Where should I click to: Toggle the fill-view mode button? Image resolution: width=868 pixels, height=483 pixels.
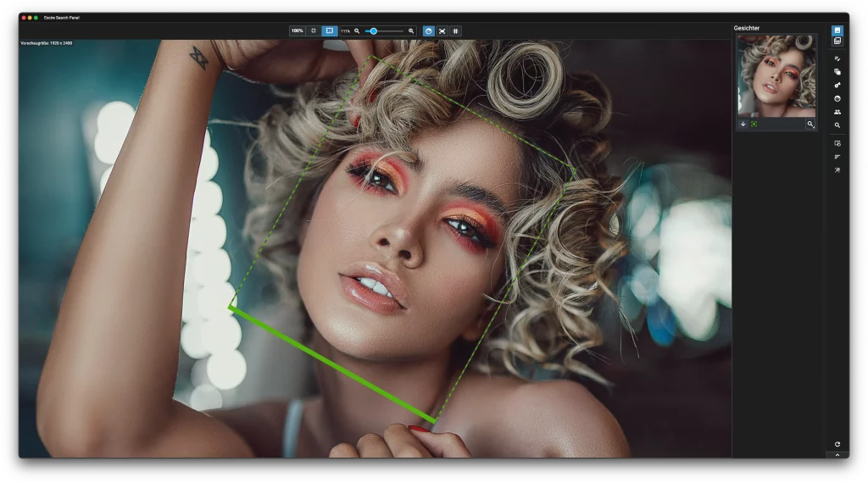point(330,31)
